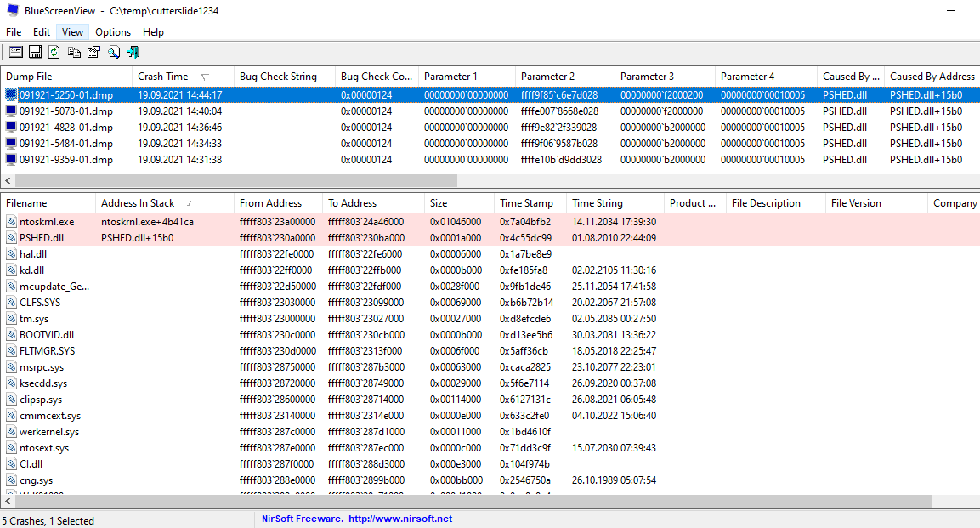
Task: Open Advanced Options via the first toolbar icon
Action: tap(15, 52)
